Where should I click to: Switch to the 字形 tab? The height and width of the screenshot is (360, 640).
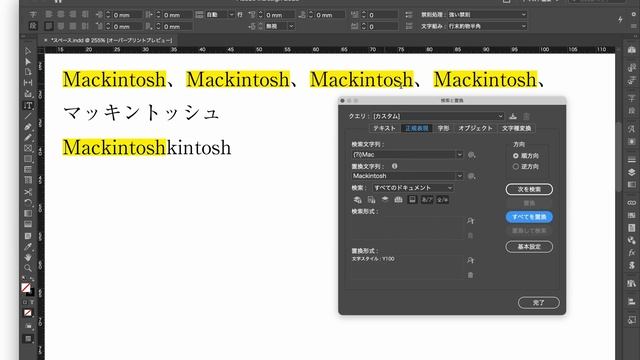pos(443,128)
